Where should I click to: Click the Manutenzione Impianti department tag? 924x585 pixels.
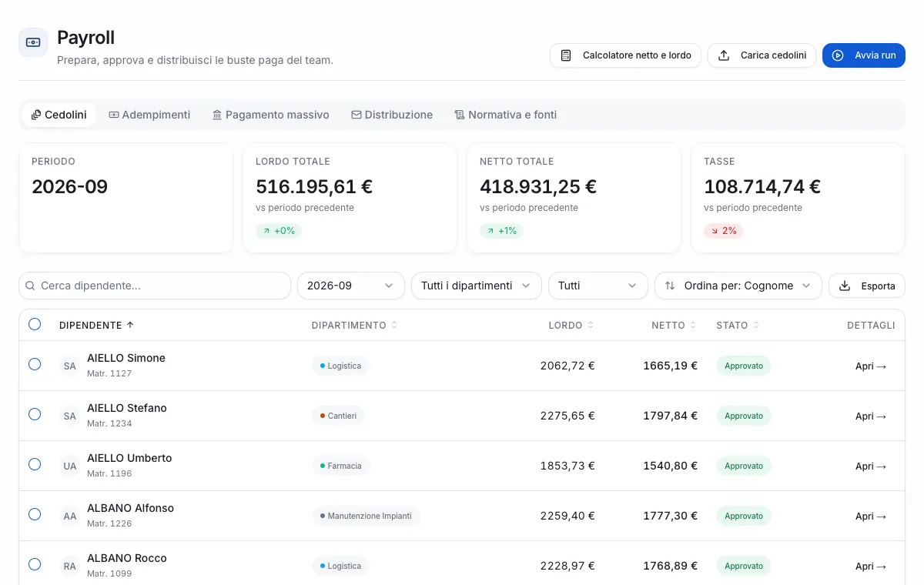click(366, 516)
